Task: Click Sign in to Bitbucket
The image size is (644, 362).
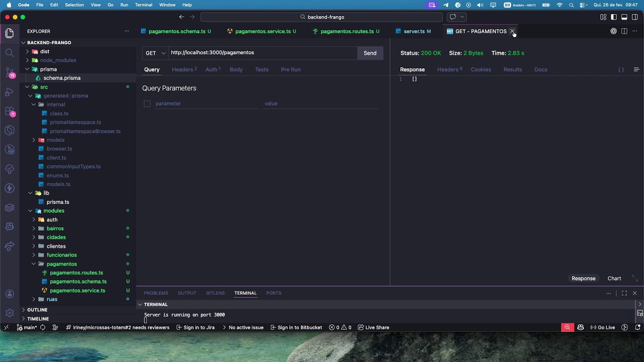Action: (296, 327)
